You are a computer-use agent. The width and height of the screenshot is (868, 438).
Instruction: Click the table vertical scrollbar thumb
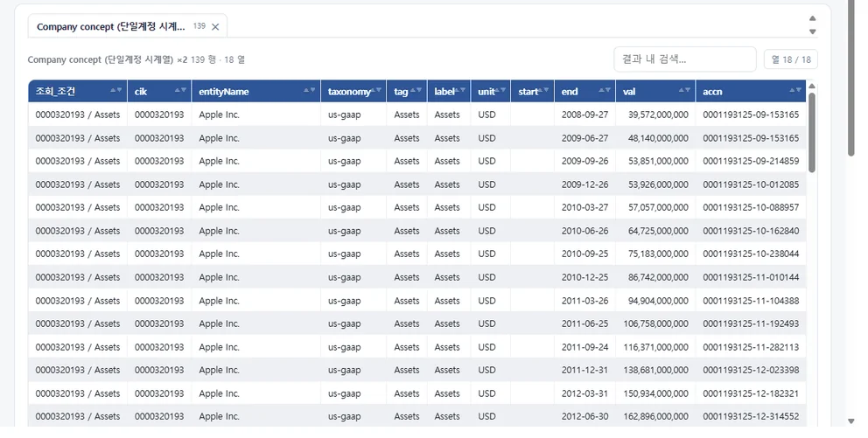point(811,133)
